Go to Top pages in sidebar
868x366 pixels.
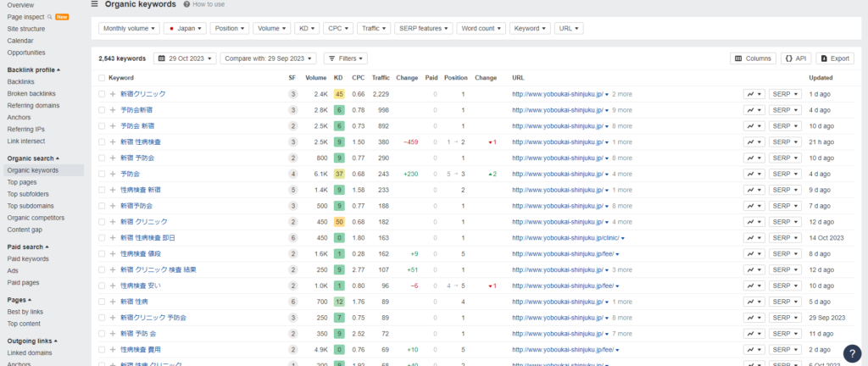(22, 182)
